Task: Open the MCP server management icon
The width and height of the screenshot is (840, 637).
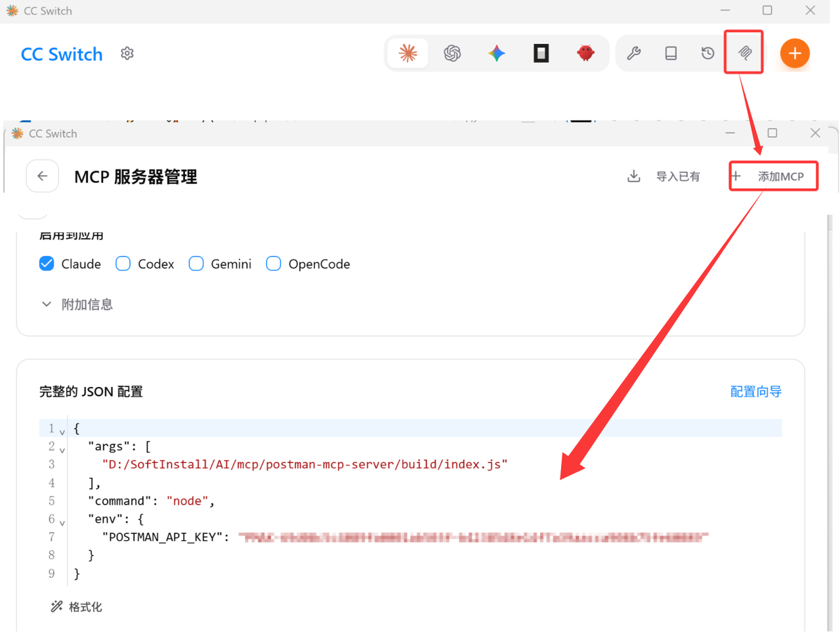Action: coord(744,52)
